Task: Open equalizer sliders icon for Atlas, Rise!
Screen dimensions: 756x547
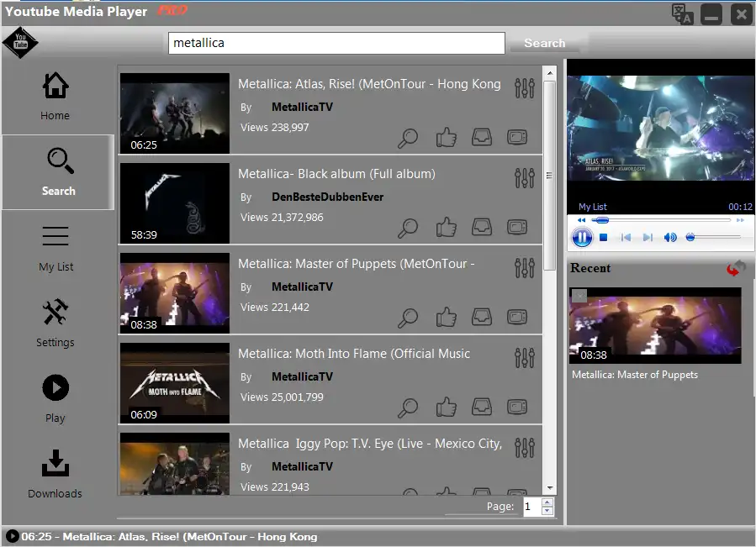Action: tap(524, 87)
